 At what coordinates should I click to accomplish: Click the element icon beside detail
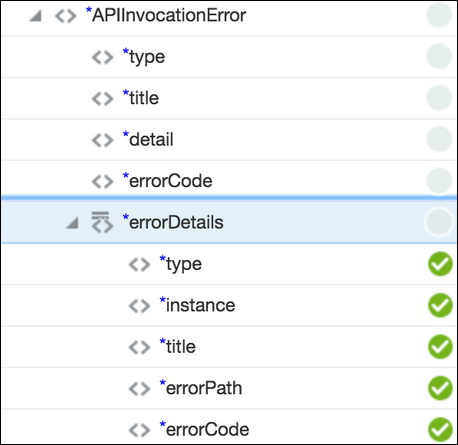[102, 140]
